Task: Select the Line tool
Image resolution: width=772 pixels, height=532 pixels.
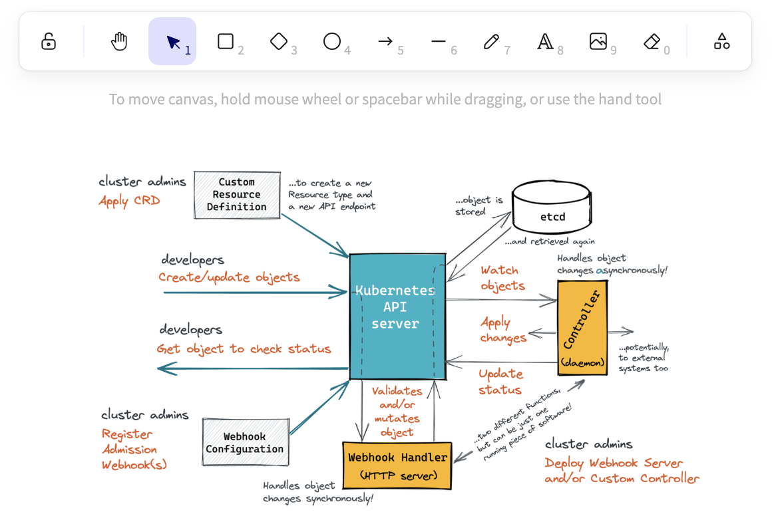Action: pyautogui.click(x=438, y=41)
